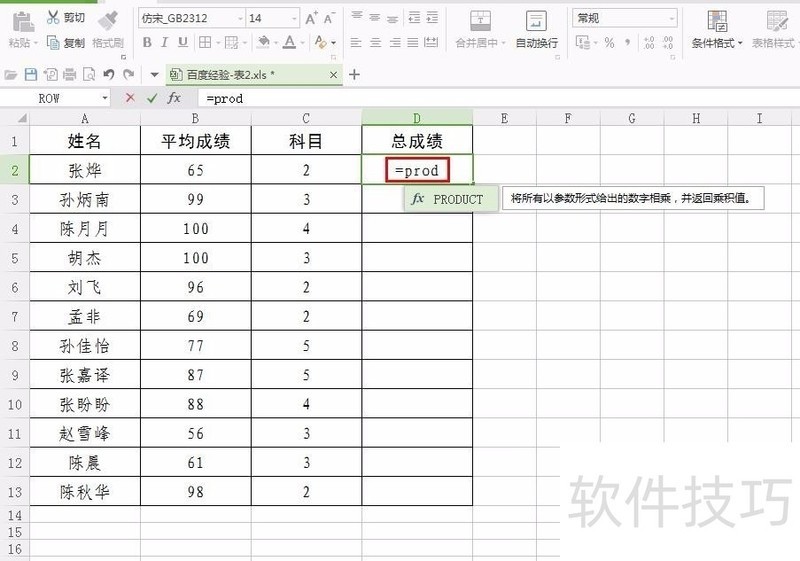The image size is (800, 561).
Task: Select the 百度经验-表2.xls document tab
Action: tap(230, 74)
